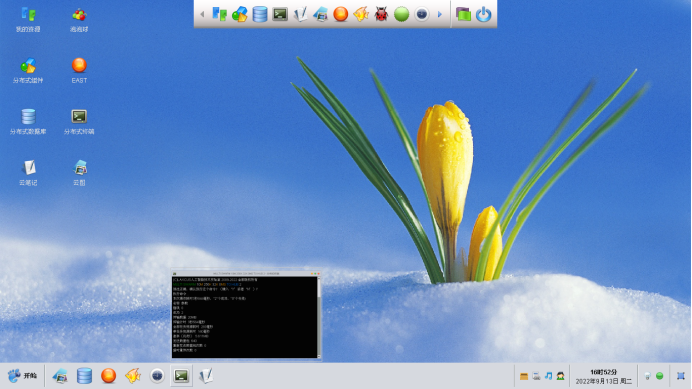Click the terminal window vertical scrollbar
This screenshot has width=692, height=389.
pyautogui.click(x=319, y=317)
